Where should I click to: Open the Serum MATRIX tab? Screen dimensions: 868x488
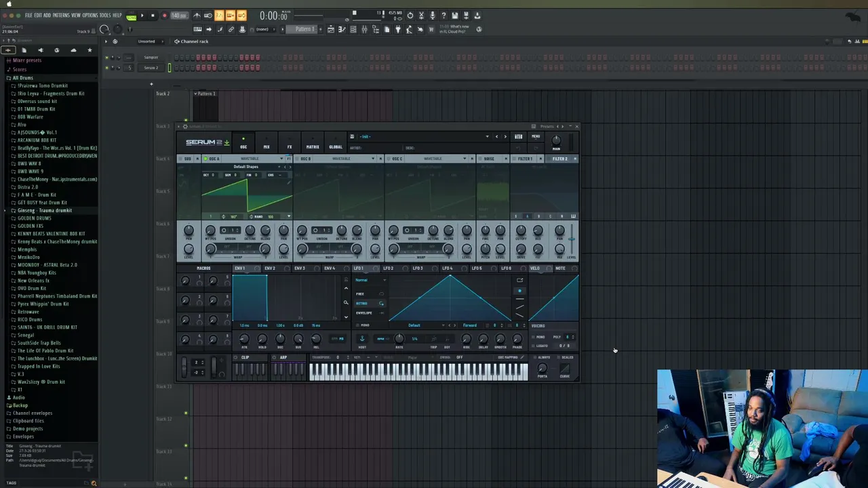(313, 142)
